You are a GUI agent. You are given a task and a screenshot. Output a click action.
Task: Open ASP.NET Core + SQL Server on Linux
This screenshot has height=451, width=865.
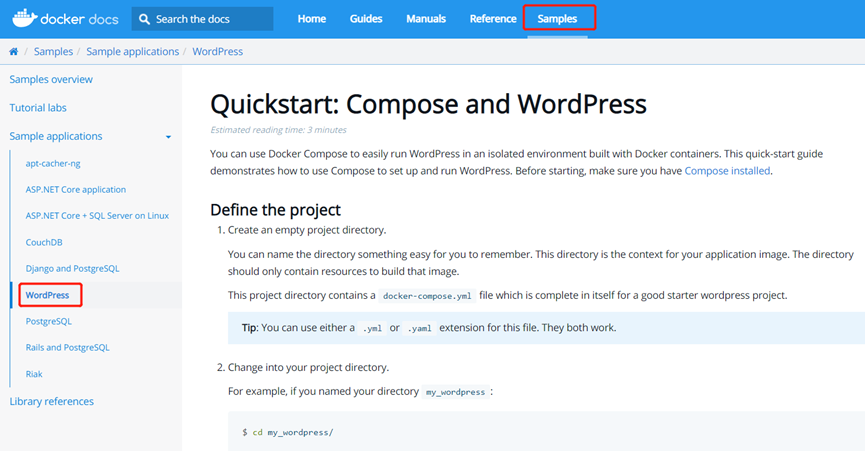(x=97, y=216)
